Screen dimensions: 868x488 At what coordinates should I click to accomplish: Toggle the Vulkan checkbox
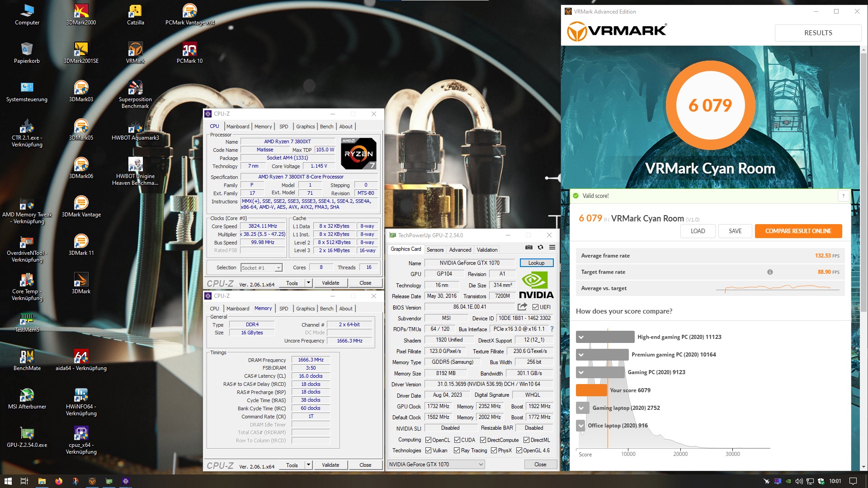[428, 450]
